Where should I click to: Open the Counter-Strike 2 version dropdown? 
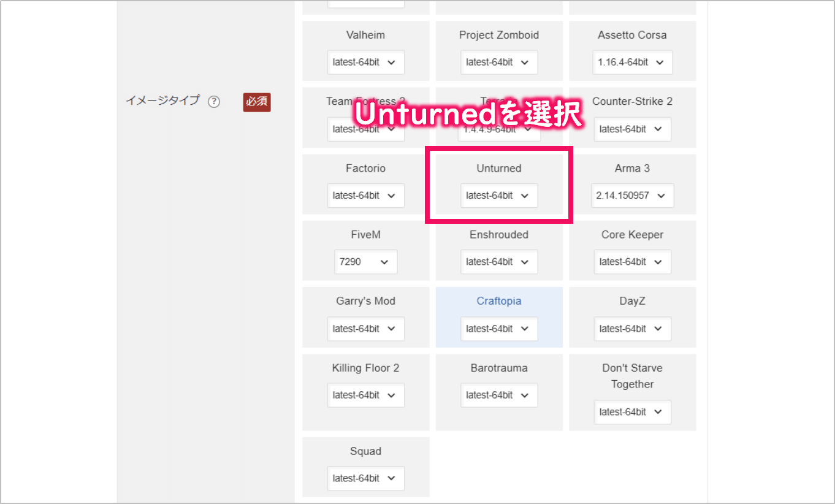[632, 129]
